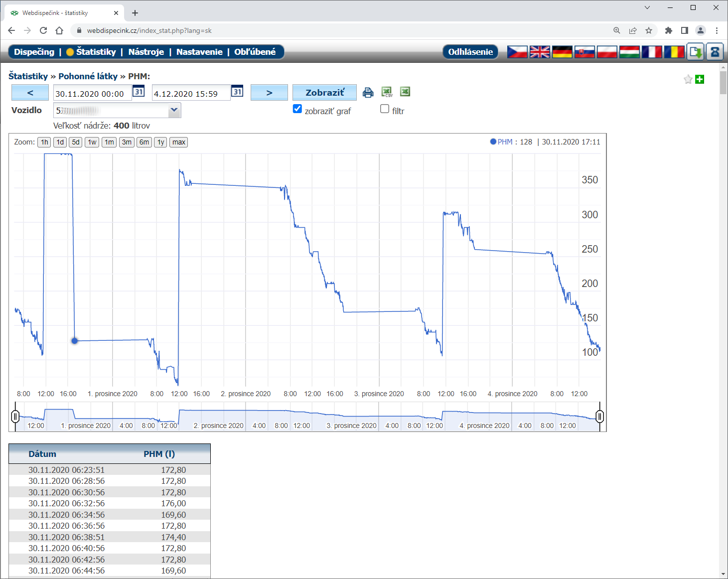Click the hourglass icon in top bar
The width and height of the screenshot is (728, 579).
point(715,52)
